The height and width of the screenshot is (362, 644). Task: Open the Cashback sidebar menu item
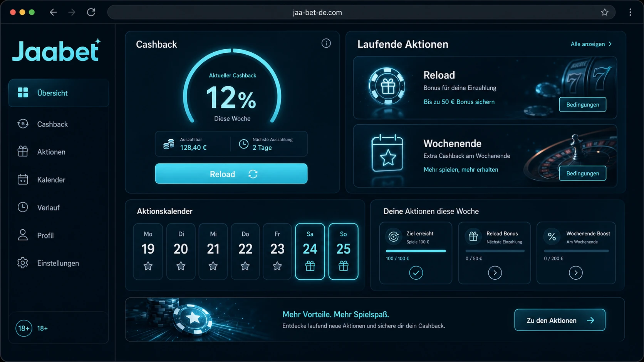click(59, 124)
